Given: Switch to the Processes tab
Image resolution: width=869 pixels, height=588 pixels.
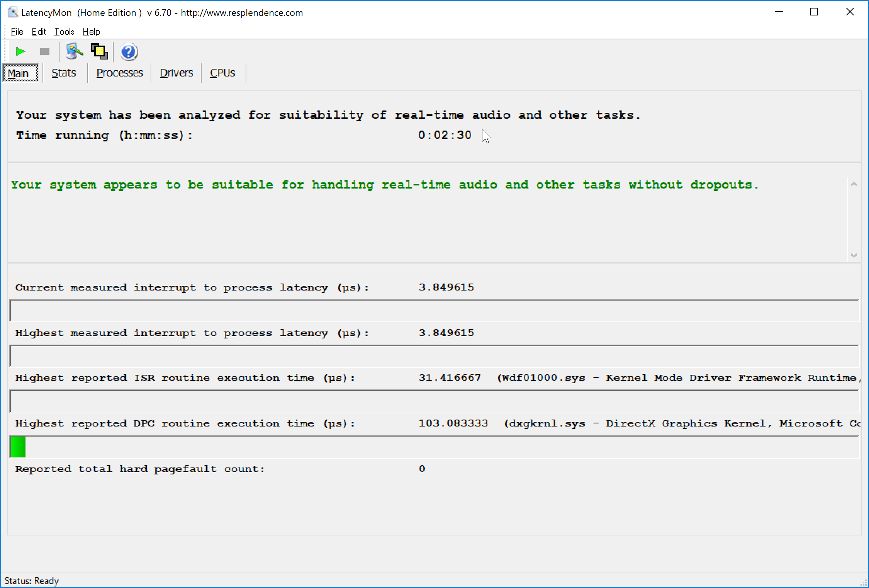Looking at the screenshot, I should [119, 73].
